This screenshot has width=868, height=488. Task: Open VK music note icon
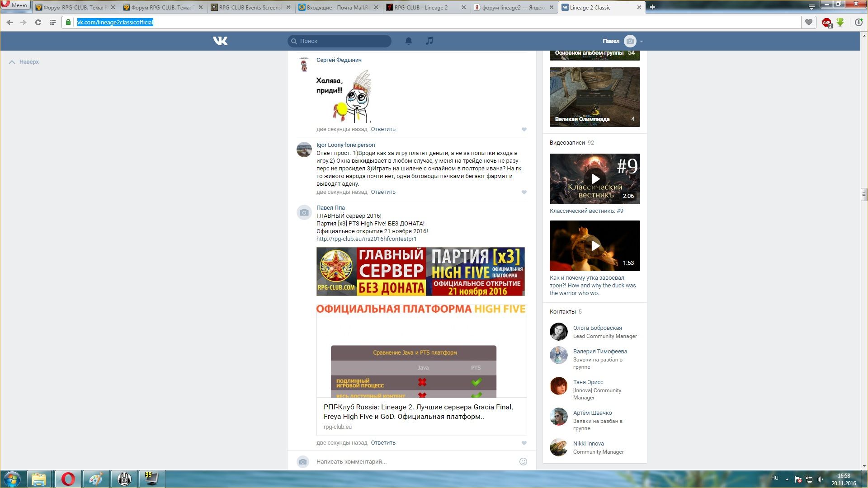tap(429, 41)
